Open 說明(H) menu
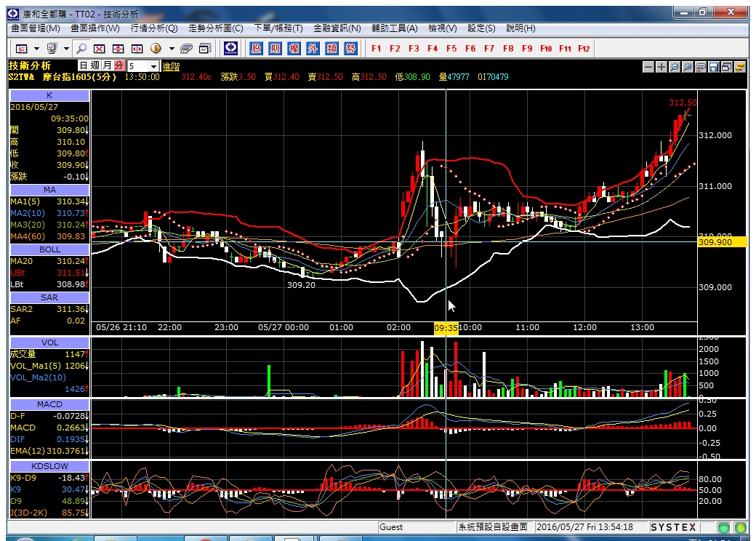 click(x=520, y=28)
